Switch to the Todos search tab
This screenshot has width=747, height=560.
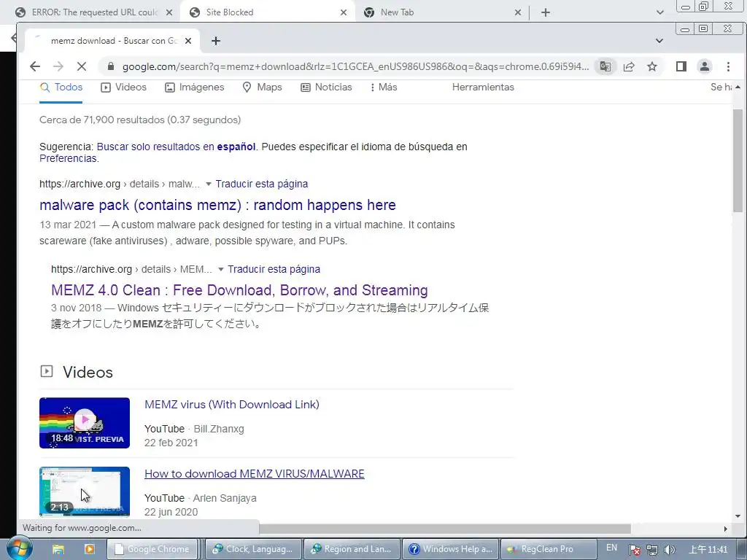[61, 87]
